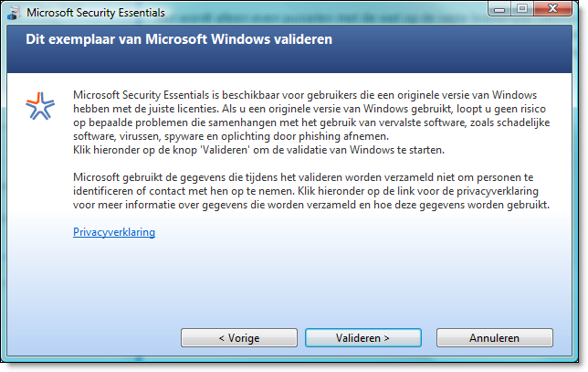588x372 pixels.
Task: Minimize the Security Essentials window
Action: 499,9
